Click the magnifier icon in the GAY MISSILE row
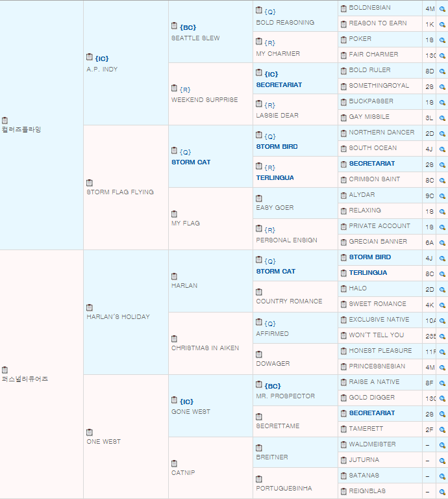The width and height of the screenshot is (448, 499). point(442,118)
